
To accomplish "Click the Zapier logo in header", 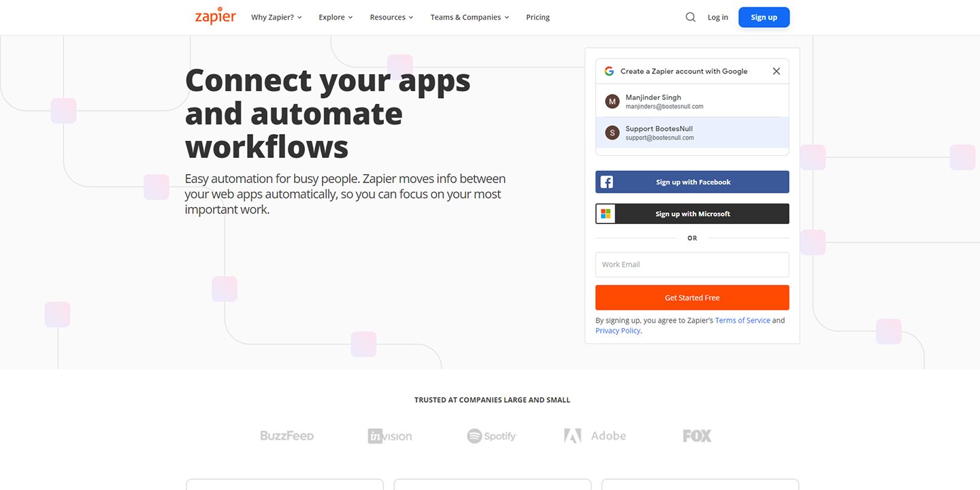I will (x=215, y=17).
